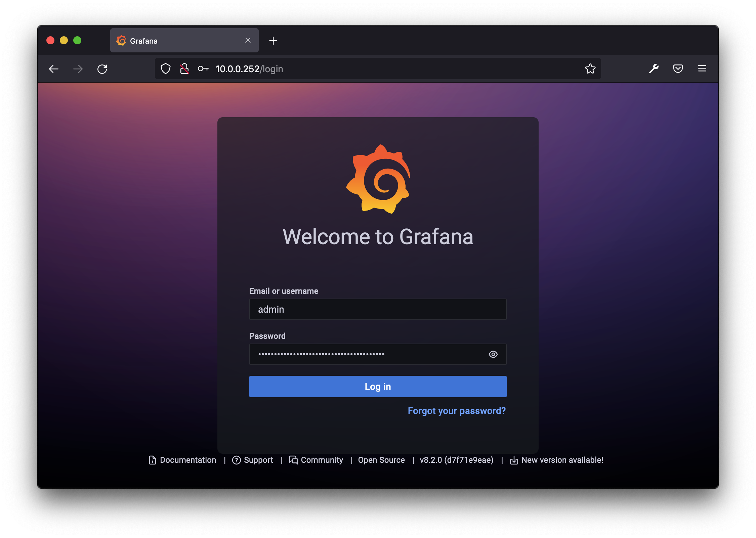Open the Documentation footer link
This screenshot has width=756, height=538.
(x=182, y=460)
